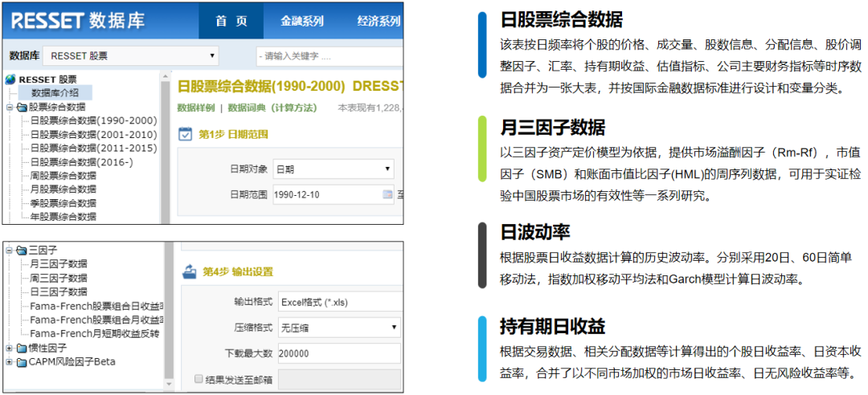Select 周股票综合数据 tree item
Screen dimensions: 868x395
[63, 176]
